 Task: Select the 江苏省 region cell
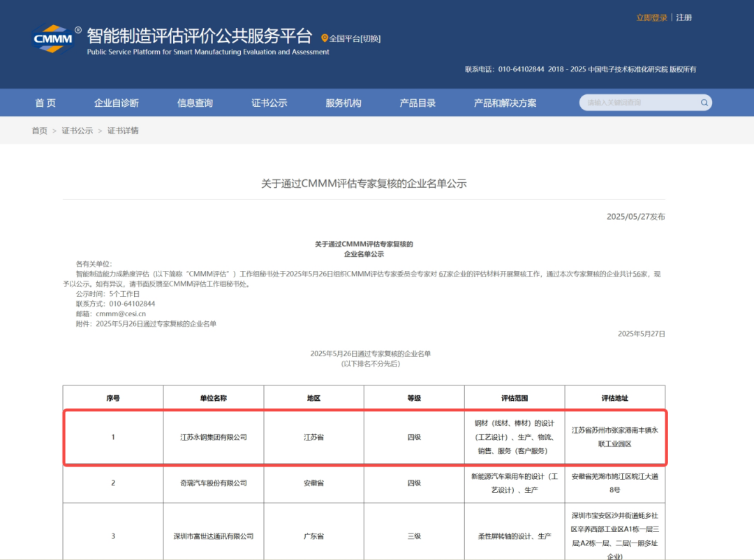point(313,437)
